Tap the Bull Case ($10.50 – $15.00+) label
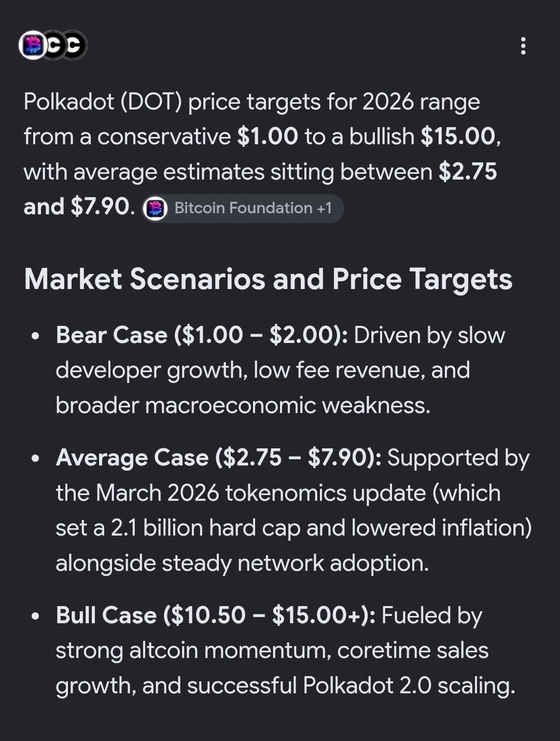560x741 pixels. click(216, 615)
